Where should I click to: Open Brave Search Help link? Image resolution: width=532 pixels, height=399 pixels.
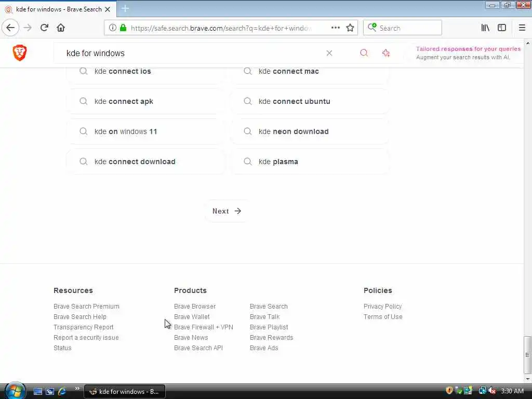(x=80, y=317)
